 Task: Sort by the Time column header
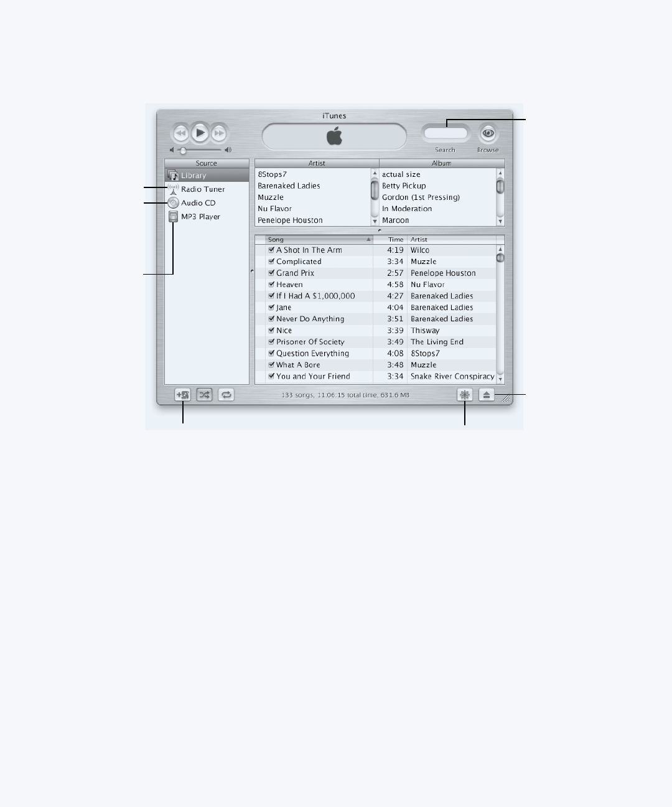[390, 239]
